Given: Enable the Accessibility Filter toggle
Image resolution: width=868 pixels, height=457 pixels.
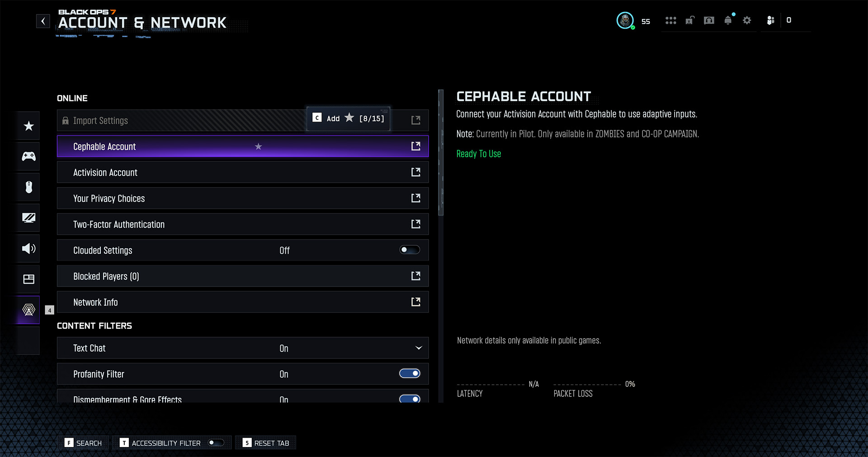Looking at the screenshot, I should point(216,443).
